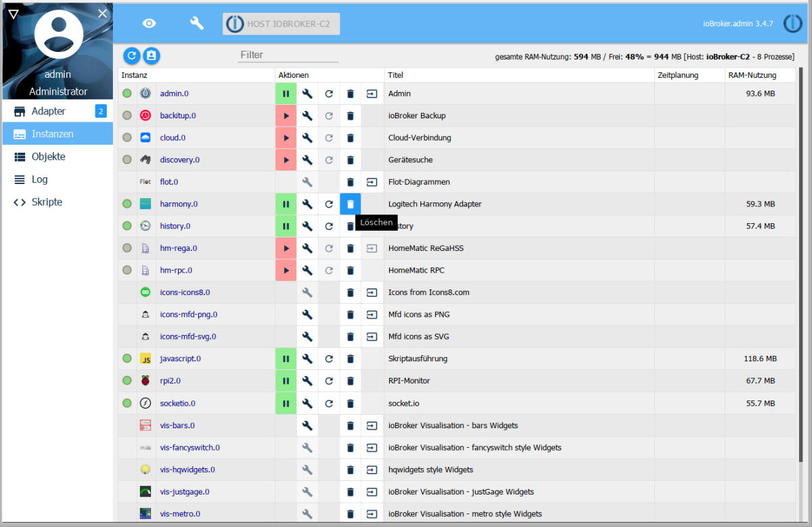
Task: Open settings wrench for admin.0
Action: [307, 93]
